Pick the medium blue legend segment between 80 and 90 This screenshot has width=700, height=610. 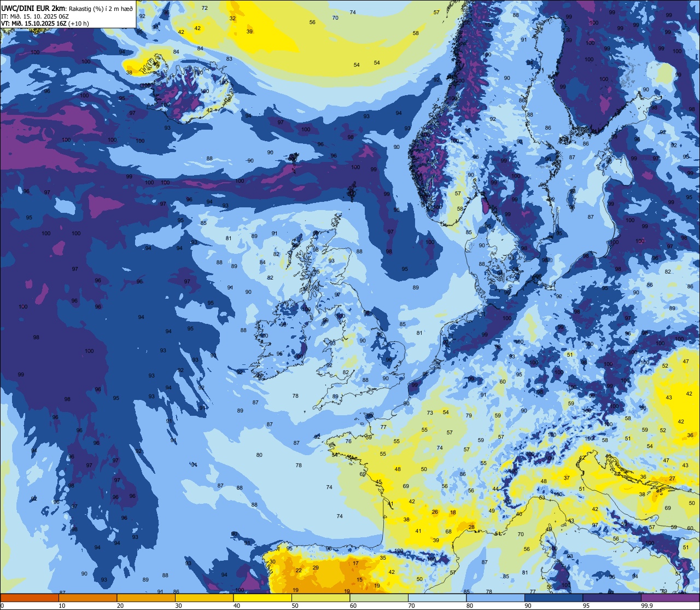[495, 597]
